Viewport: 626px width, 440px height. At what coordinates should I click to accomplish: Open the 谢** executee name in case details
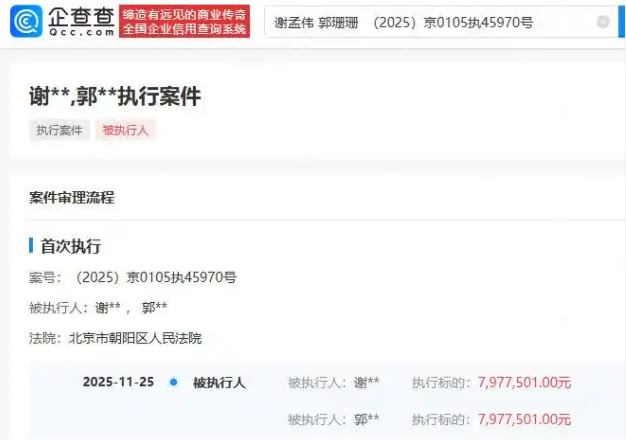tap(108, 308)
